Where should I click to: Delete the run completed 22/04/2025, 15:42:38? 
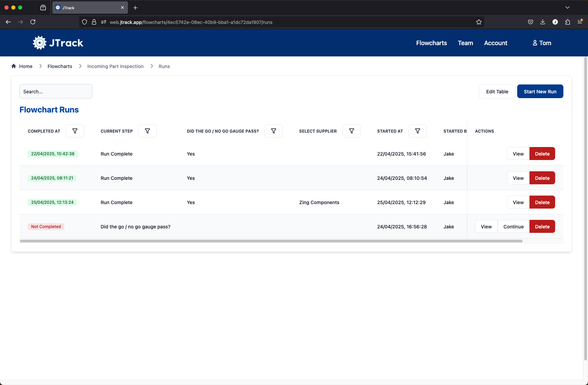(542, 154)
